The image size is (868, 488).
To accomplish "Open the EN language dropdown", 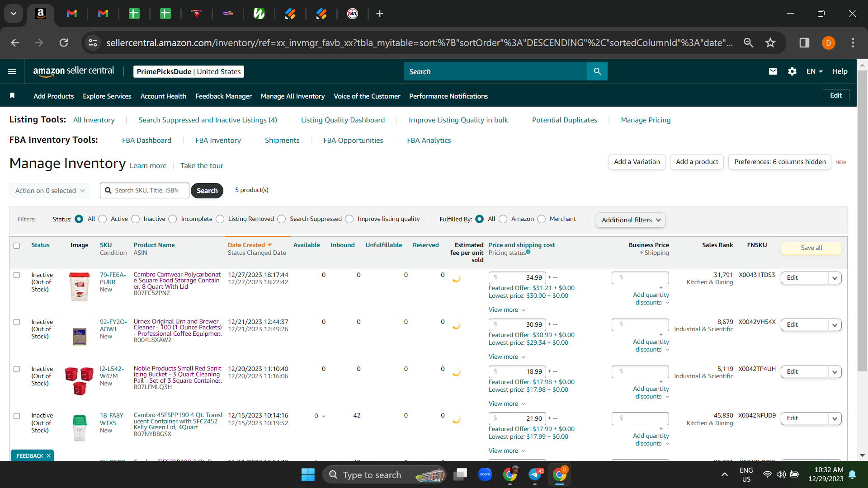I will pyautogui.click(x=814, y=71).
